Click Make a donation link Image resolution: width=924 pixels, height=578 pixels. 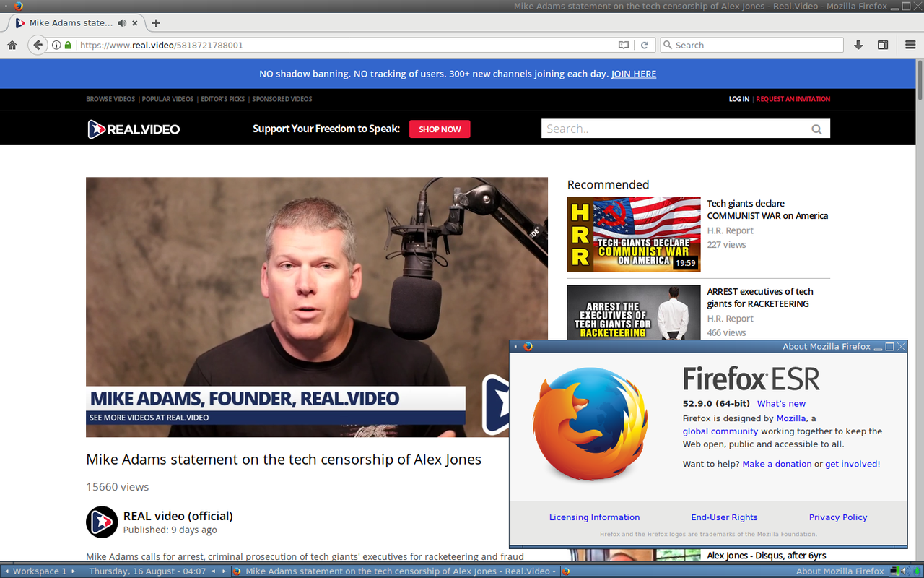point(777,464)
